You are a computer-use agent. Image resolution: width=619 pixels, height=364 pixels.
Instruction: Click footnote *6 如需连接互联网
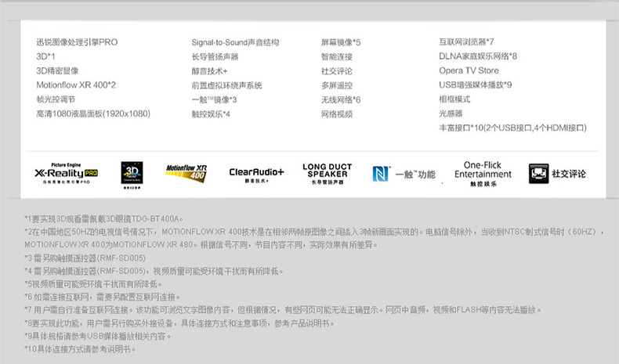[x=102, y=297]
